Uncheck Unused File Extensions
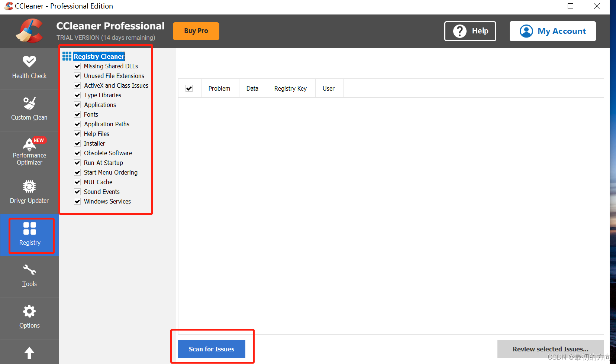Screen dimensions: 616x364 click(77, 76)
